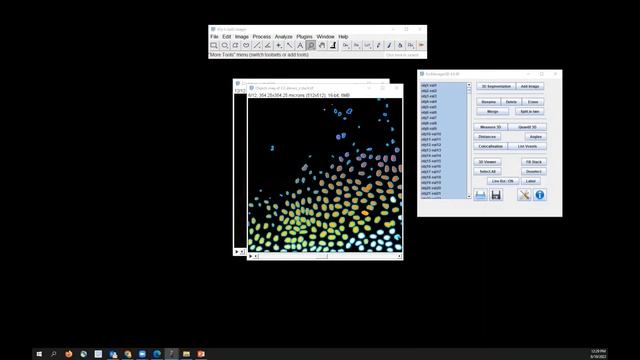Open the 3D Manager settings tools icon
Image resolution: width=640 pixels, height=360 pixels.
(x=524, y=195)
